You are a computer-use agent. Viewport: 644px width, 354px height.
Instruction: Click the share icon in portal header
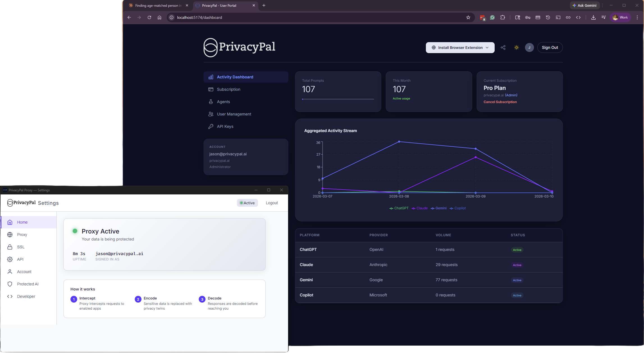[x=503, y=47]
